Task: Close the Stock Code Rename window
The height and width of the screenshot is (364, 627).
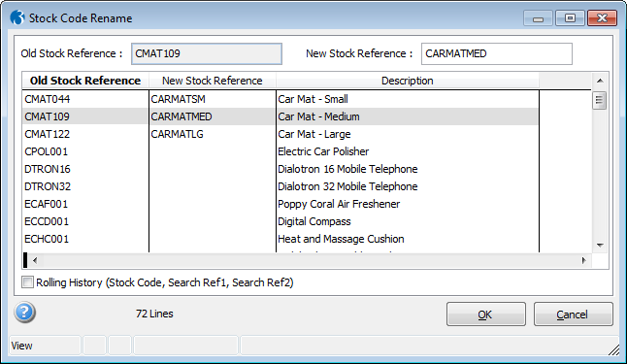Action: [602, 18]
